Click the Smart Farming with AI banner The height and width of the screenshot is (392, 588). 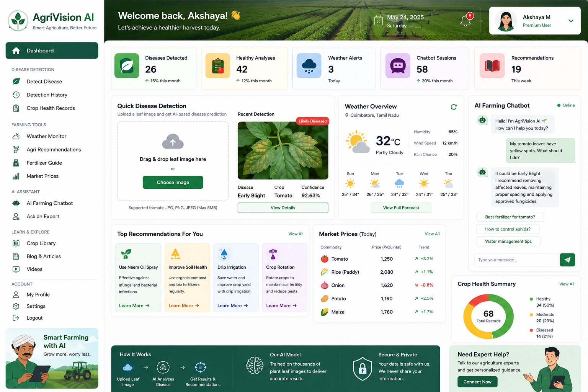[52, 358]
